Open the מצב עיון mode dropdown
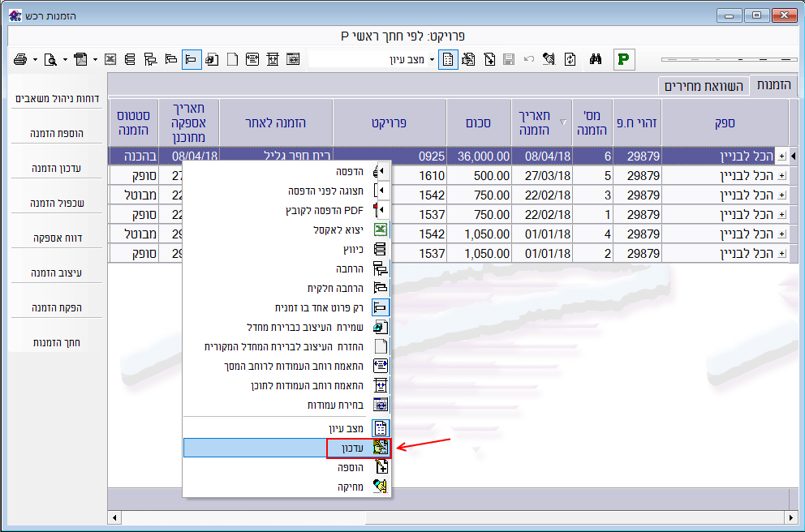This screenshot has height=532, width=805. coord(432,59)
